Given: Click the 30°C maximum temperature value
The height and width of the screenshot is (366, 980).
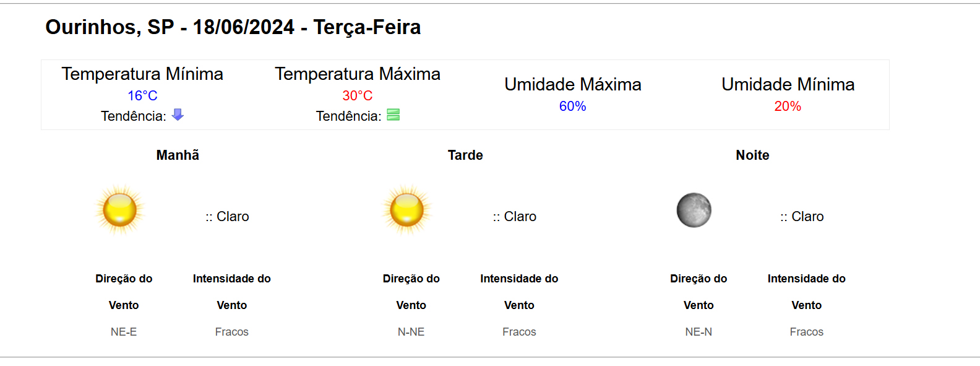Looking at the screenshot, I should 358,96.
